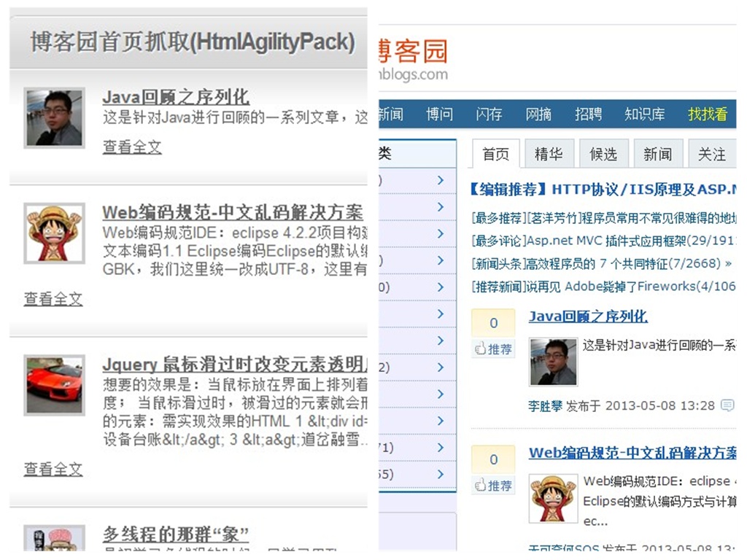Open author avatar in Java回顾之序列化 post on cnblogs
The width and height of the screenshot is (747, 560).
(x=553, y=362)
